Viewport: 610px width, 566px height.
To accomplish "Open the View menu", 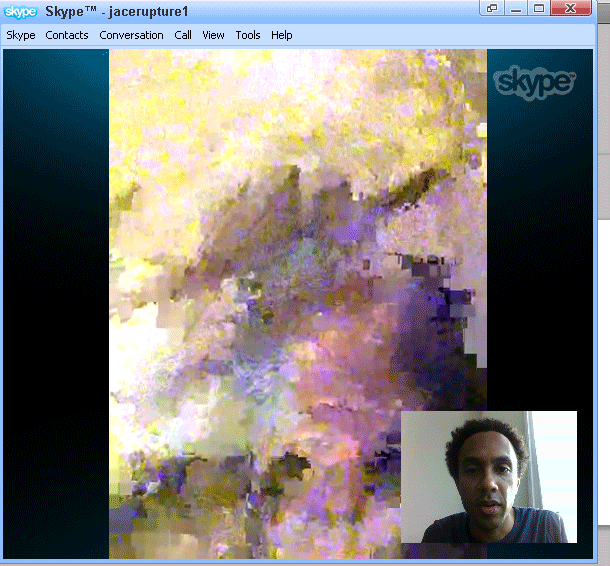I will coord(213,35).
